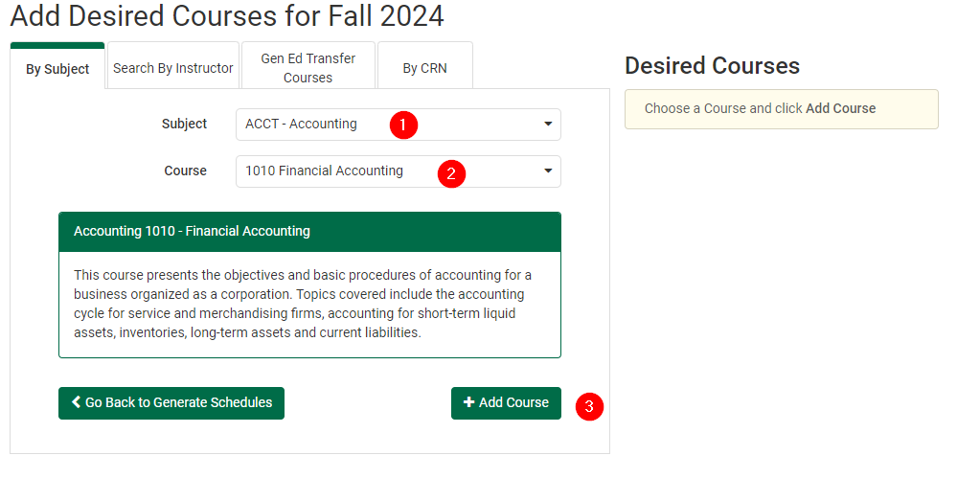The width and height of the screenshot is (980, 501).
Task: Click the red number 3 marker
Action: (x=589, y=406)
